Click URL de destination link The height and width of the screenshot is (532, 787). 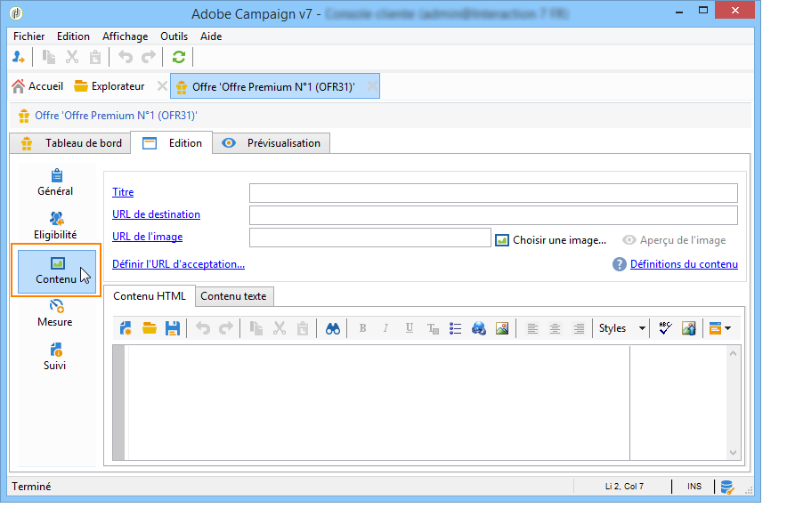tap(156, 214)
